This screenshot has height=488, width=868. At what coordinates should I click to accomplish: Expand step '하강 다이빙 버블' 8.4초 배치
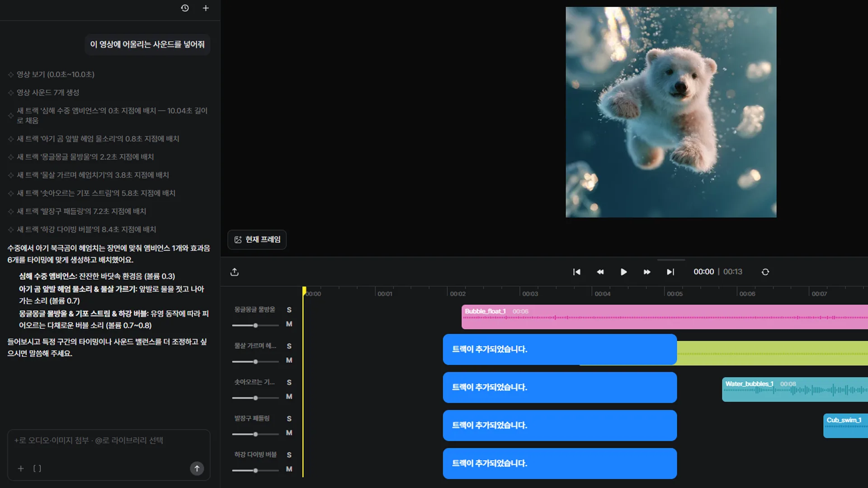coord(86,230)
